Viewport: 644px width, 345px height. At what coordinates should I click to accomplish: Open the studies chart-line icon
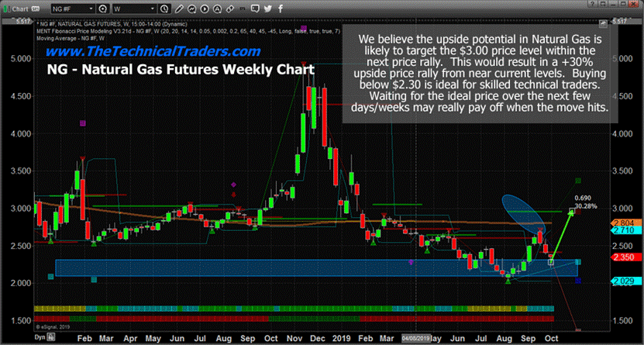[x=191, y=8]
